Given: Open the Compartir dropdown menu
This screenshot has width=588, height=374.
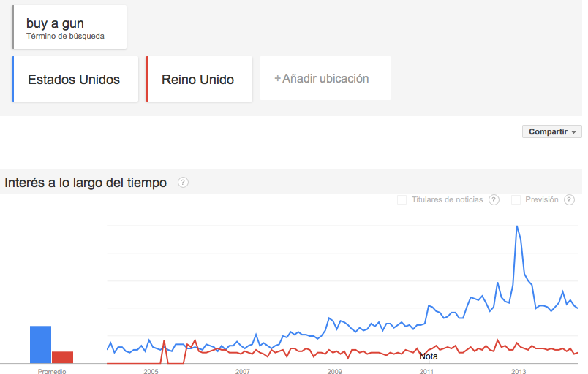Looking at the screenshot, I should coord(551,131).
